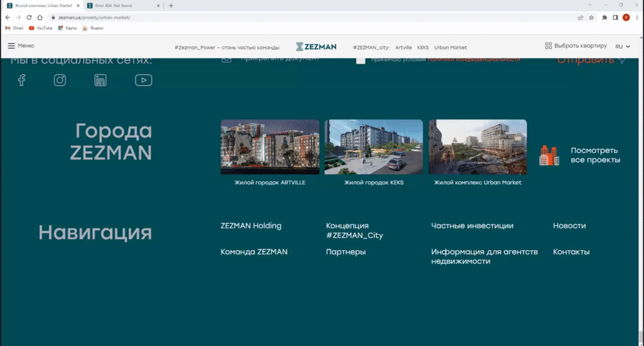Close the Urban Market tab
Image resolution: width=644 pixels, height=346 pixels.
point(78,6)
